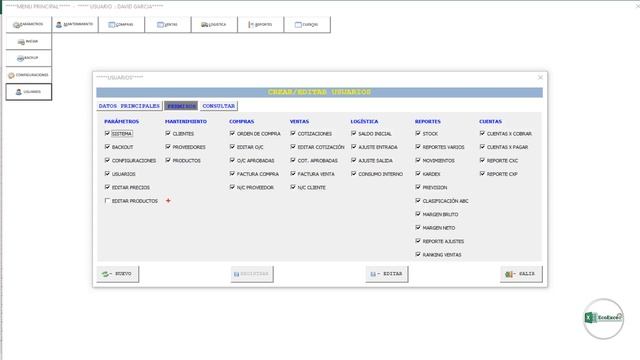The height and width of the screenshot is (360, 640).
Task: Toggle the Sistema permission checkbox
Action: (107, 133)
